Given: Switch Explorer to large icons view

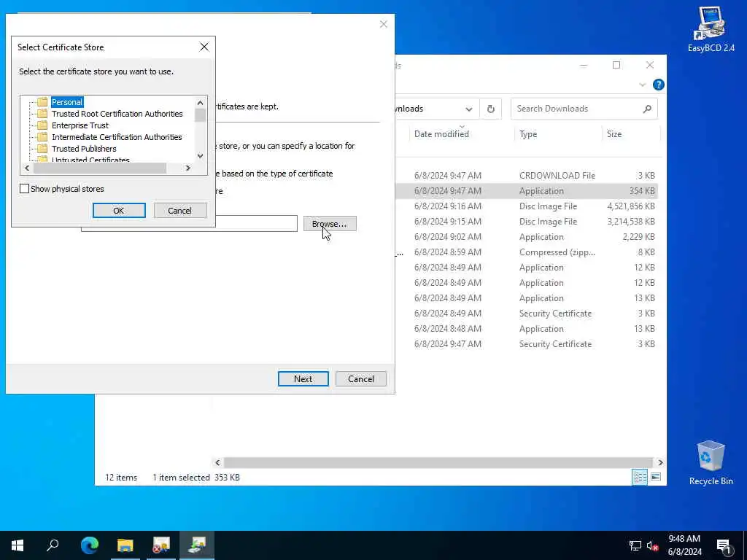Looking at the screenshot, I should tap(656, 477).
